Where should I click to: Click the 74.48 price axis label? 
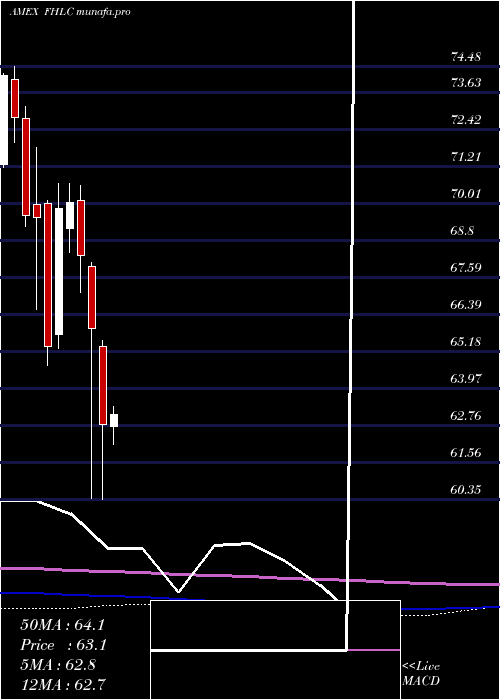[466, 57]
